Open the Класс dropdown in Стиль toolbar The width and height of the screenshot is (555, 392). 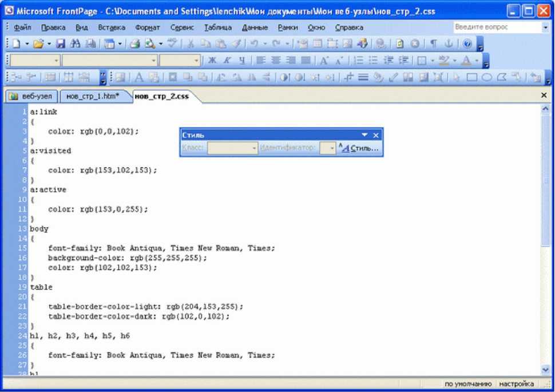[x=255, y=148]
